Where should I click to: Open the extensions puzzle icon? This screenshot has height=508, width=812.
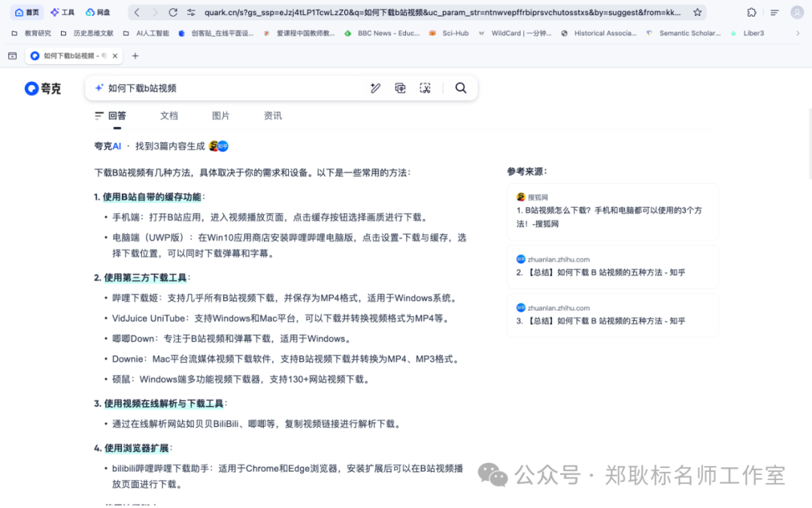(751, 13)
